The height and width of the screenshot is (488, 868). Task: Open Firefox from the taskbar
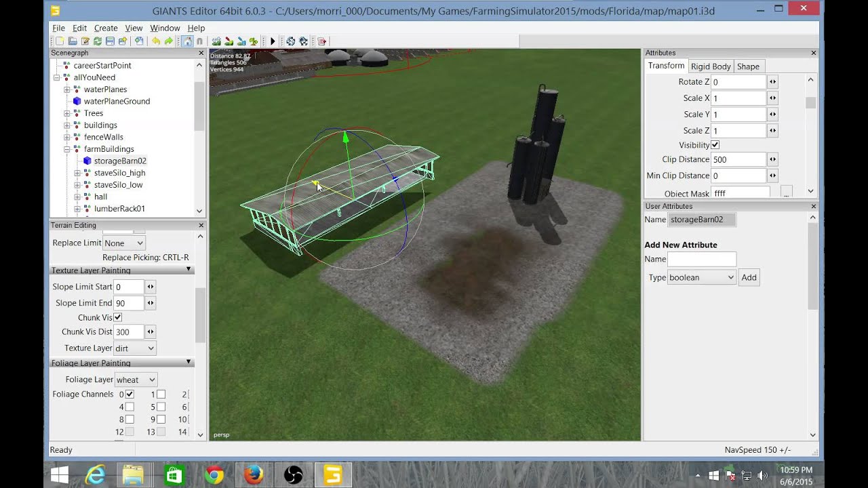[254, 475]
